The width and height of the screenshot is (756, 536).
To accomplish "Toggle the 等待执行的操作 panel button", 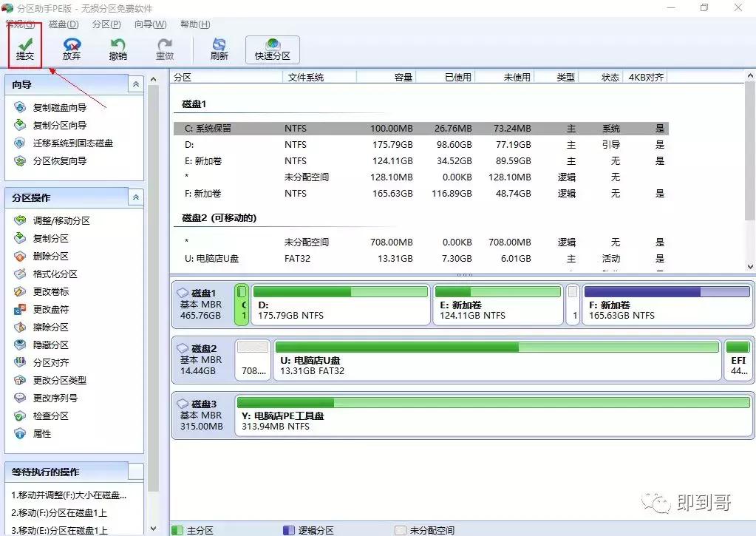I will [135, 472].
